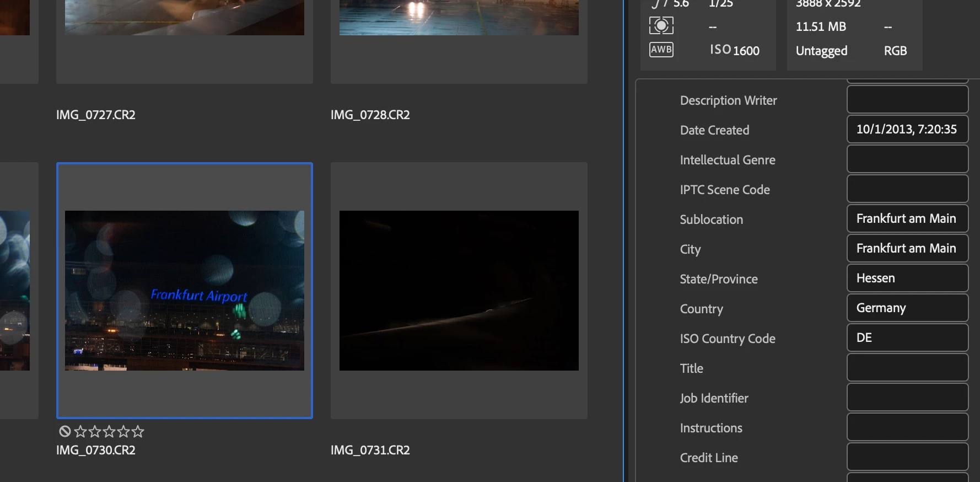
Task: Edit the City field value
Action: pos(907,248)
